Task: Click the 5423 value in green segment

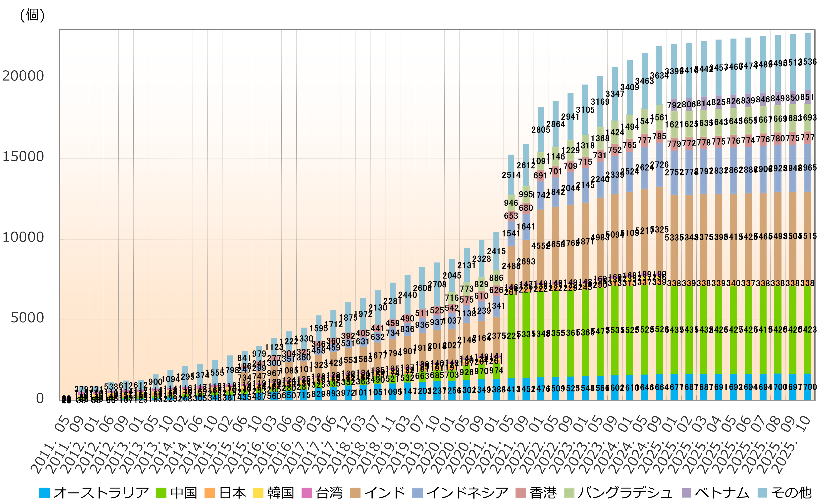Action: tap(808, 330)
